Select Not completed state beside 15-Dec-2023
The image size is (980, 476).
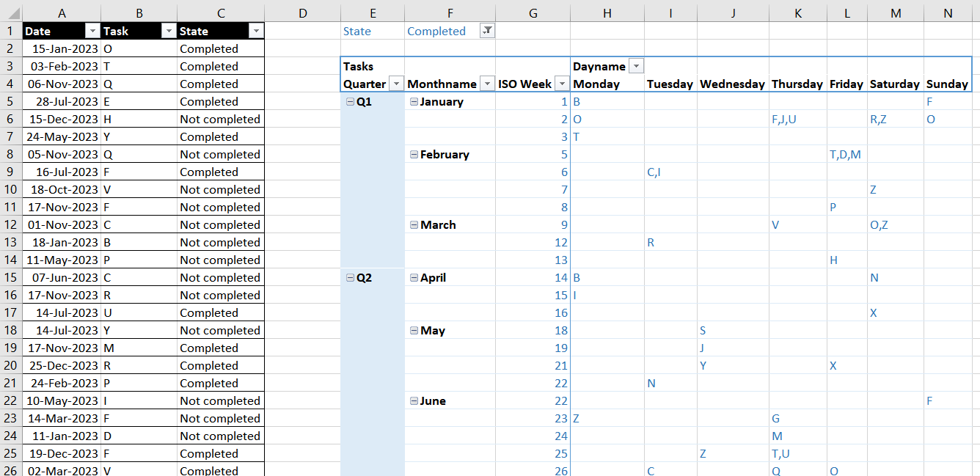[221, 119]
